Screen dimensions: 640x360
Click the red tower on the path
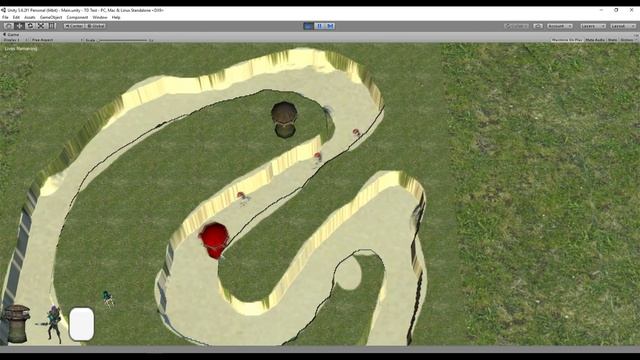214,240
